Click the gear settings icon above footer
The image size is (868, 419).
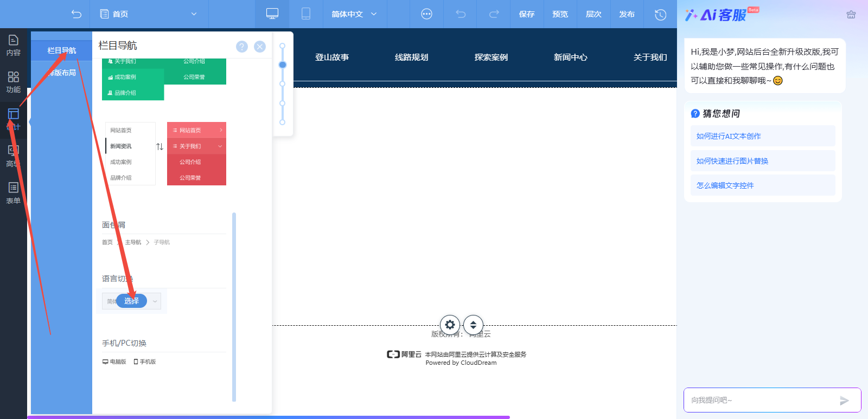pyautogui.click(x=450, y=325)
